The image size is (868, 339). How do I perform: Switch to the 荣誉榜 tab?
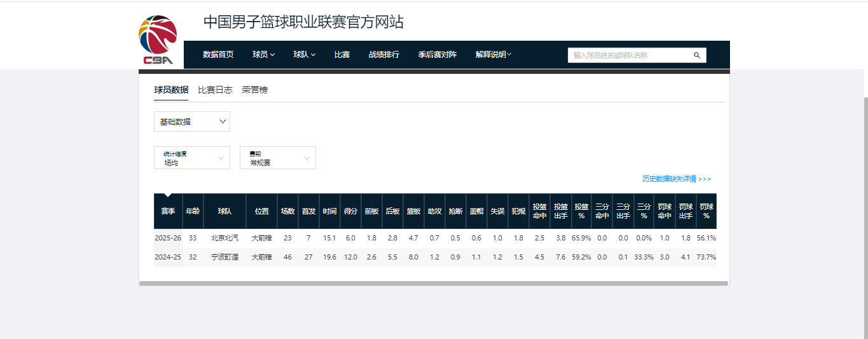pyautogui.click(x=254, y=90)
